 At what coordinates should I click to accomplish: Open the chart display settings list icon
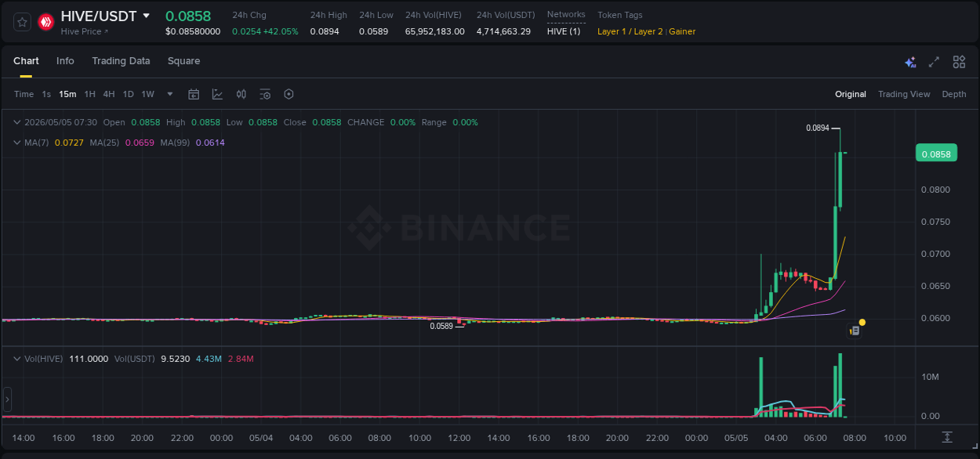click(265, 94)
